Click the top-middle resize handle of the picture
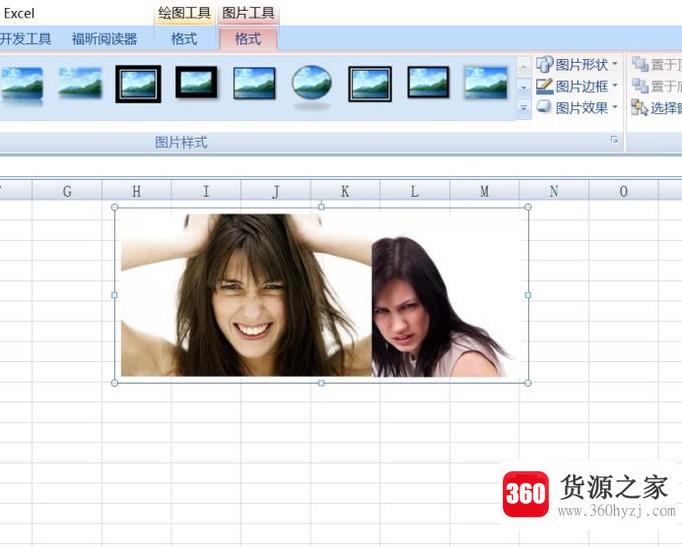The image size is (682, 547). (321, 207)
